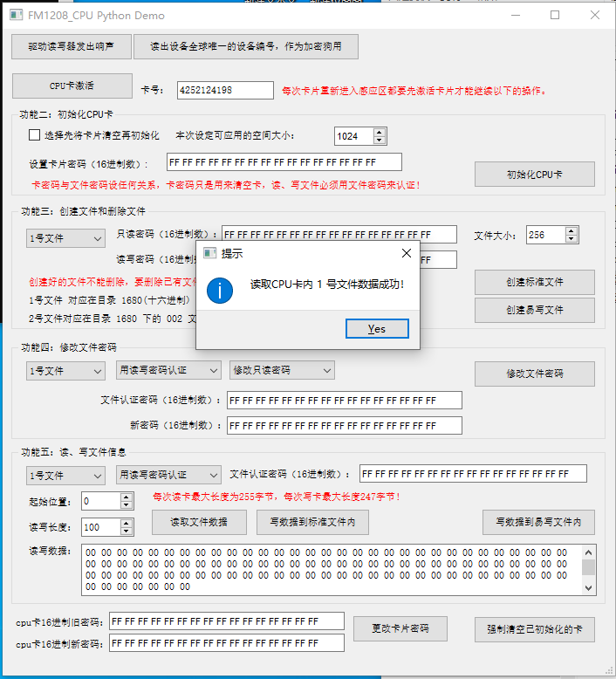
Task: Click 强制清空已初始化的卡 button
Action: (534, 628)
